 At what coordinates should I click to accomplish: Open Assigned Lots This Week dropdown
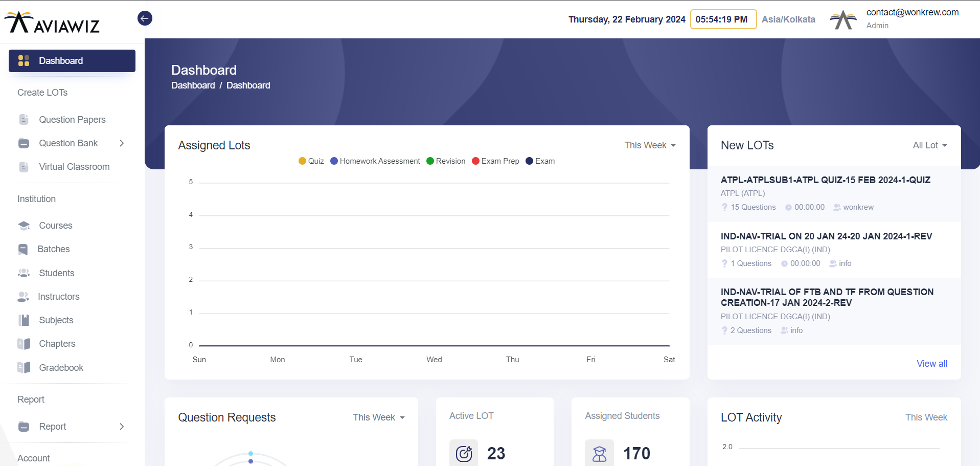coord(650,145)
